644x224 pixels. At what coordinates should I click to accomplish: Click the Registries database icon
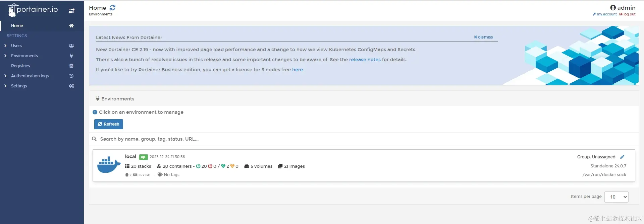coord(71,66)
